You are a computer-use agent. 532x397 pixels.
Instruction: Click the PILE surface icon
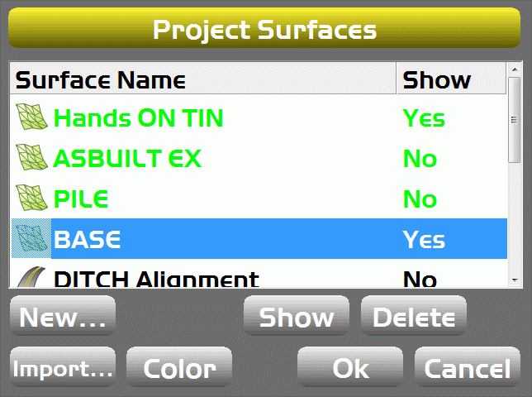pos(32,198)
